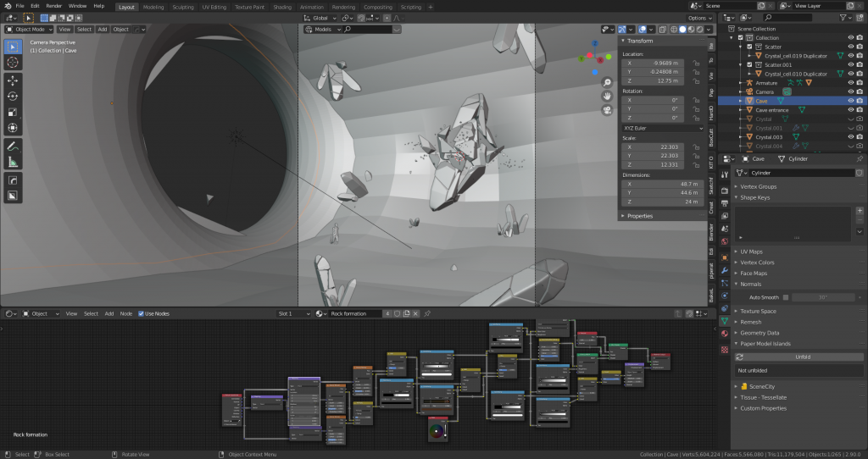
Task: Open the View Layer properties tab icon
Action: (725, 216)
